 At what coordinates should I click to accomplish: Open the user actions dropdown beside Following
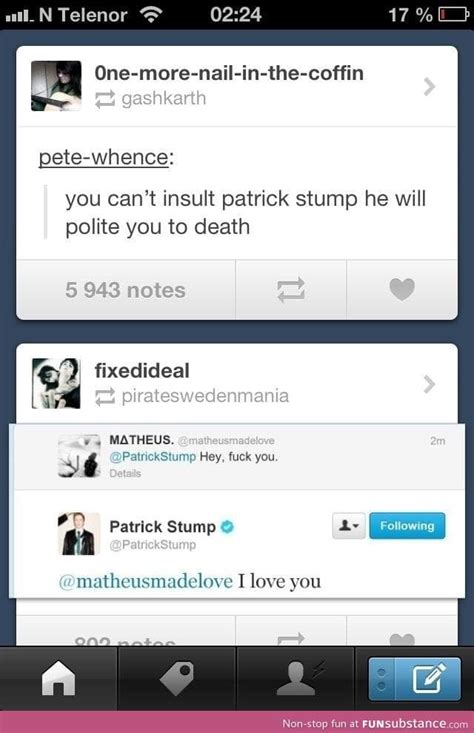tap(349, 526)
